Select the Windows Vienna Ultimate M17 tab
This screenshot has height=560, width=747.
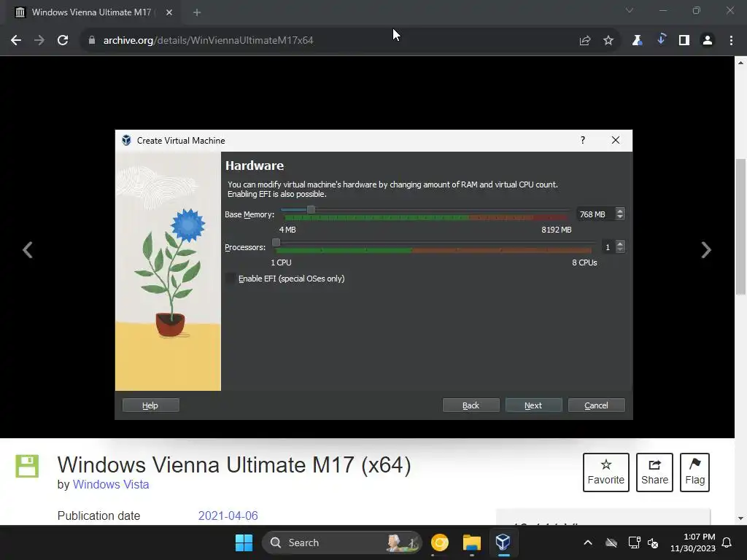90,12
